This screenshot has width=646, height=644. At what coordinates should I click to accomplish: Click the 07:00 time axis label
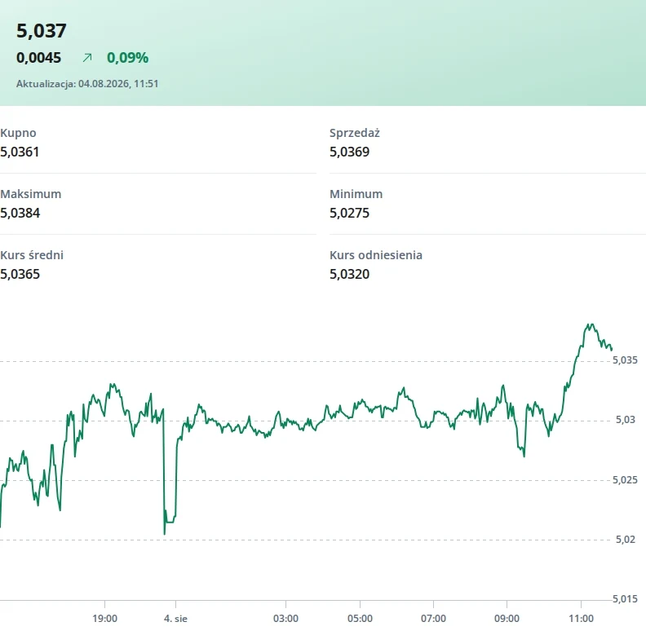[433, 619]
